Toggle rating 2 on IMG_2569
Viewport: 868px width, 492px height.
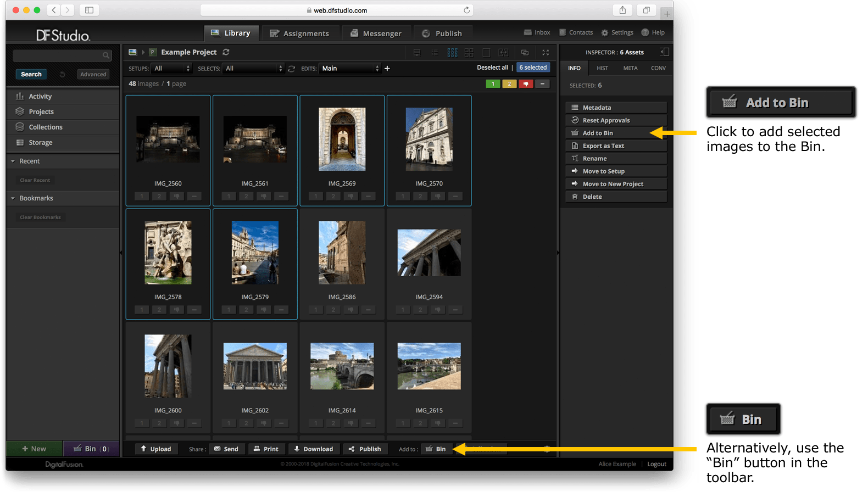point(333,197)
